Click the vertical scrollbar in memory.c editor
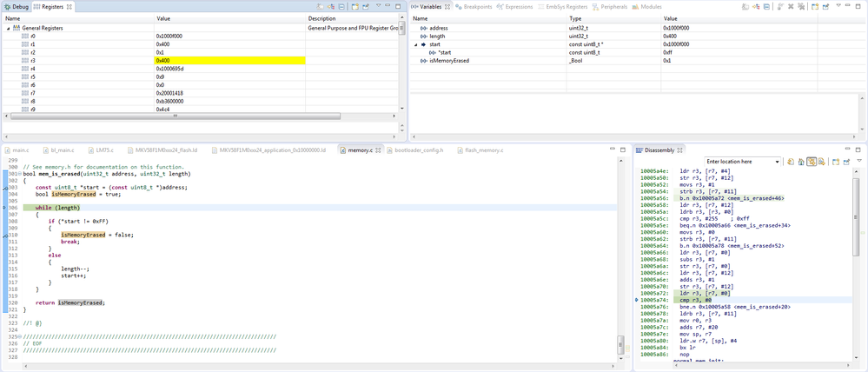The height and width of the screenshot is (372, 868). point(620,345)
